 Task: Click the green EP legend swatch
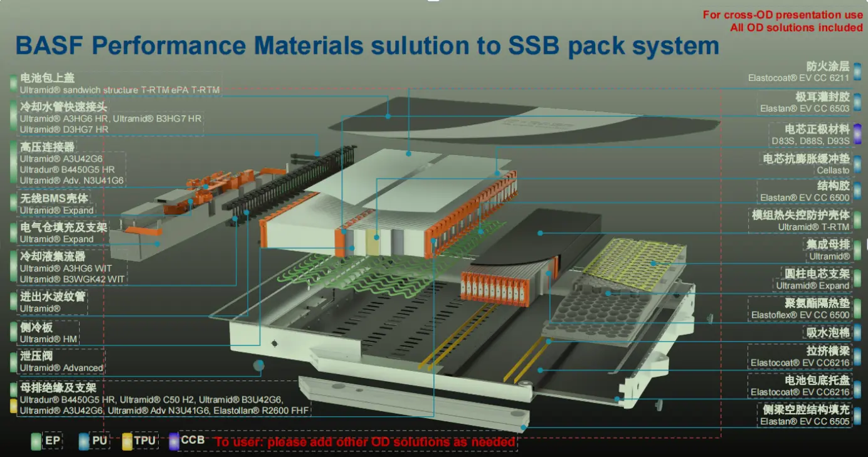point(36,441)
